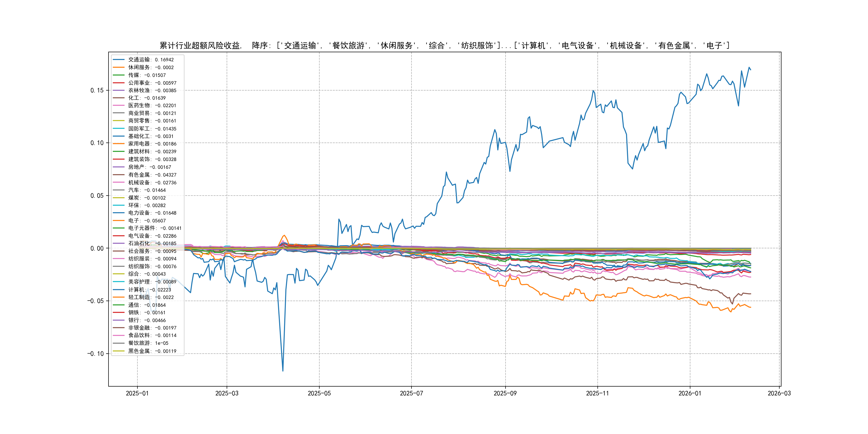Click the 0.00 y-axis tick label
The height and width of the screenshot is (434, 868).
(97, 248)
